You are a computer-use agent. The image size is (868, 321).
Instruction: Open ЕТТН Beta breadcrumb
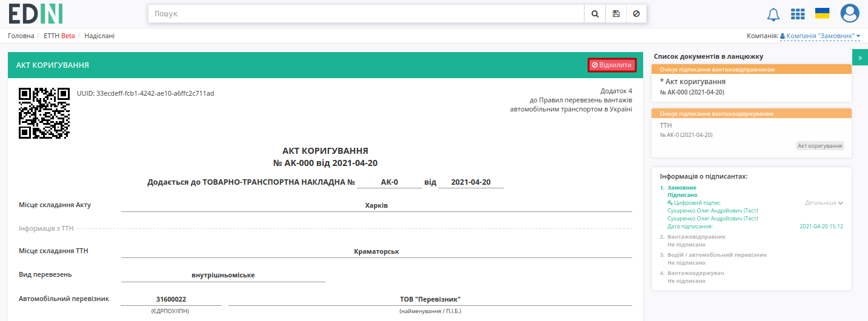tap(59, 36)
